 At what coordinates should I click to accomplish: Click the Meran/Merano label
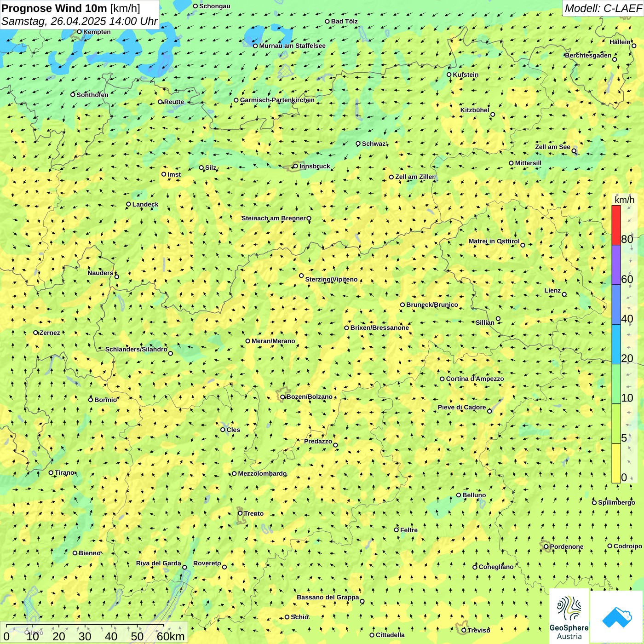coord(273,341)
